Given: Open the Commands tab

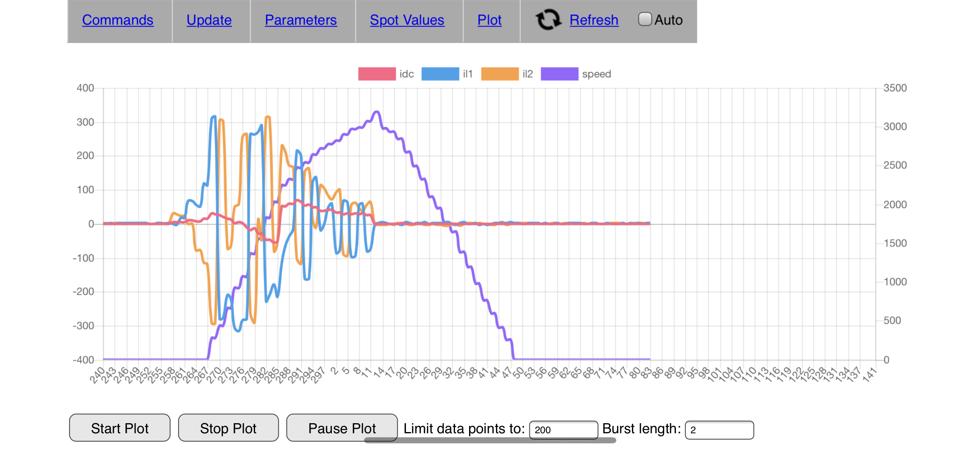Looking at the screenshot, I should [x=117, y=20].
